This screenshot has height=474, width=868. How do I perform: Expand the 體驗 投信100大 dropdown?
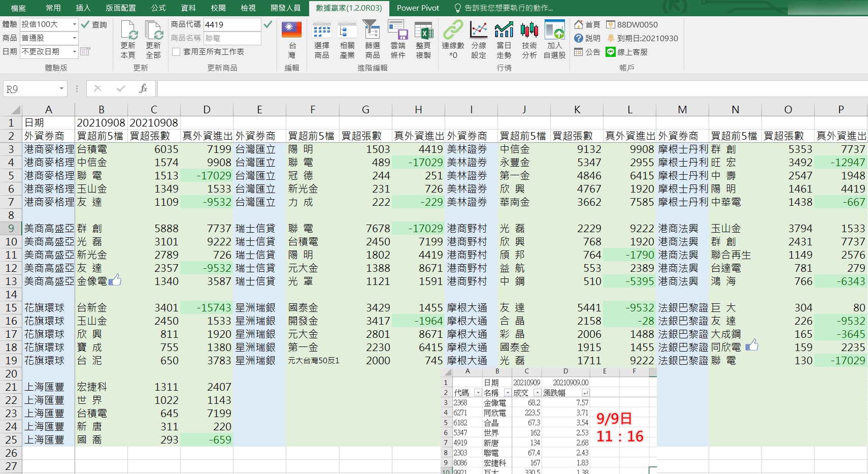click(75, 24)
